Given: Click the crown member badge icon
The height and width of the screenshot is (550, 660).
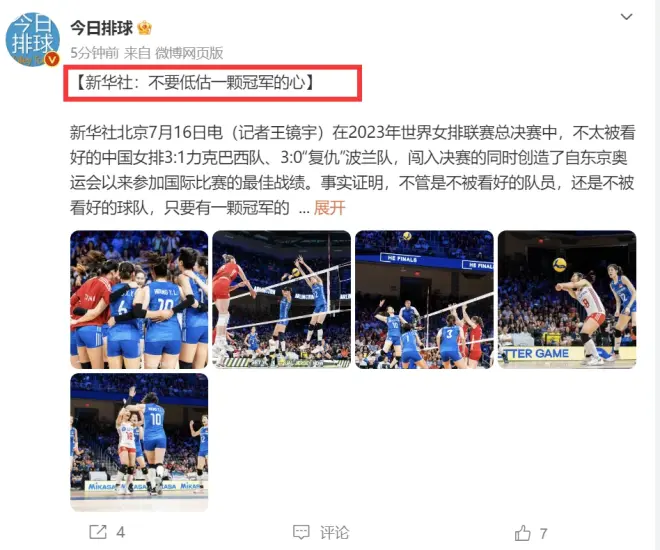Looking at the screenshot, I should [x=144, y=28].
